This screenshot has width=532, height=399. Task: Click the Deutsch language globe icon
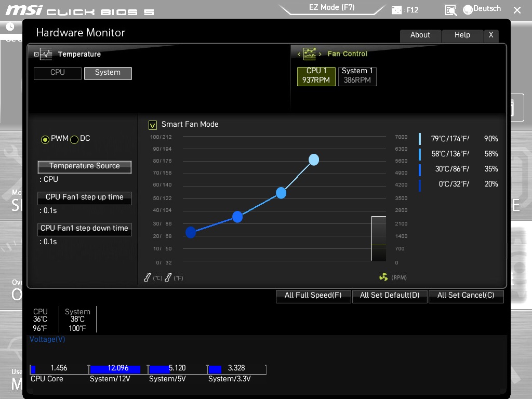(x=468, y=10)
